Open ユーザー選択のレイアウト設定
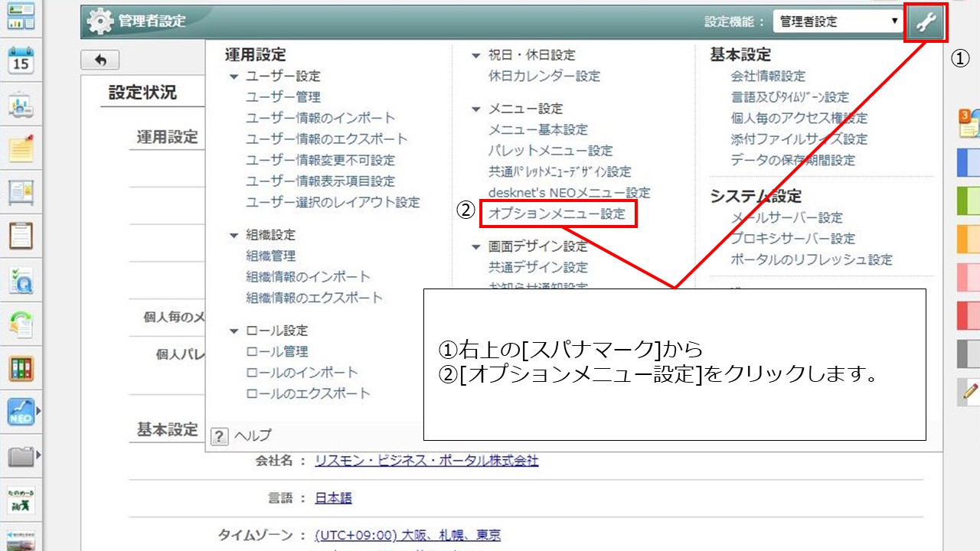The image size is (980, 551). coord(333,202)
